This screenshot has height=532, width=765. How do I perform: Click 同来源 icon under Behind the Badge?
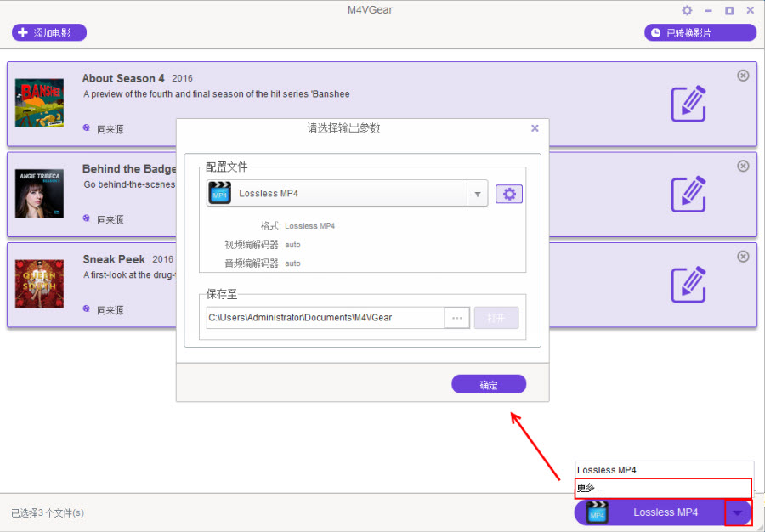[87, 218]
